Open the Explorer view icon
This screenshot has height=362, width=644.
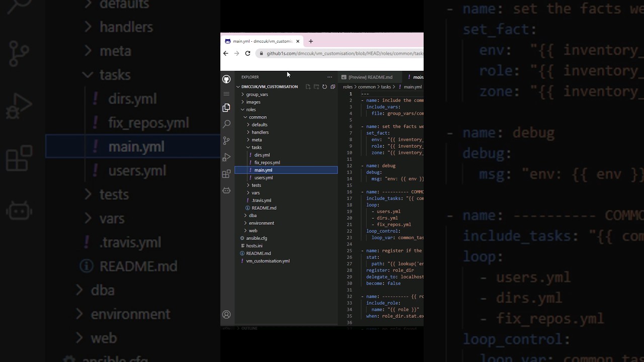point(226,108)
